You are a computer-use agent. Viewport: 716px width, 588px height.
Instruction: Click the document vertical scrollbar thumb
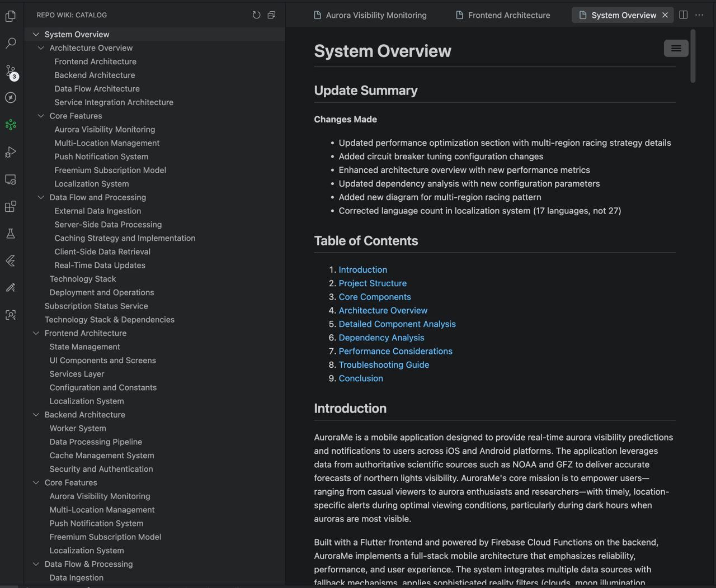[693, 56]
